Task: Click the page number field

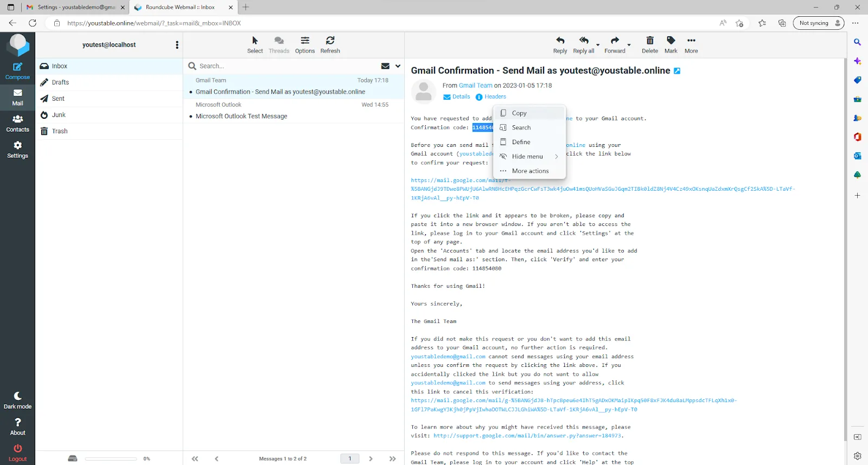Action: 350,458
